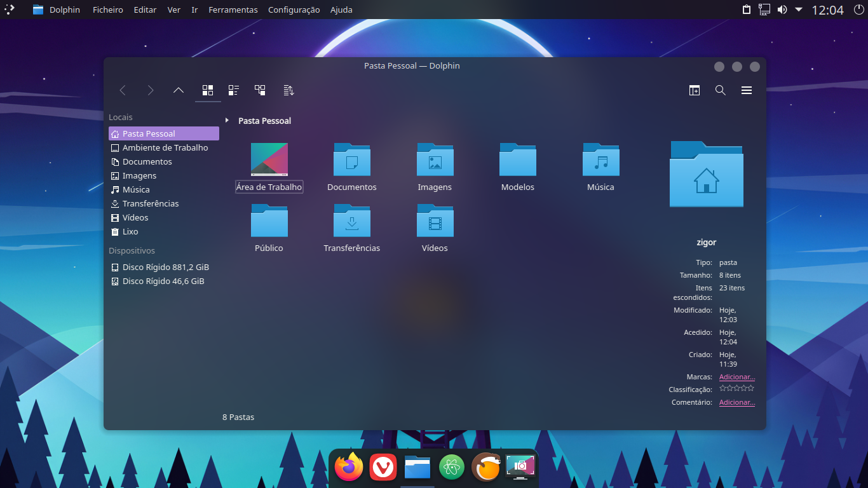The width and height of the screenshot is (868, 488).
Task: Select the Modelos folder icon
Action: (518, 159)
